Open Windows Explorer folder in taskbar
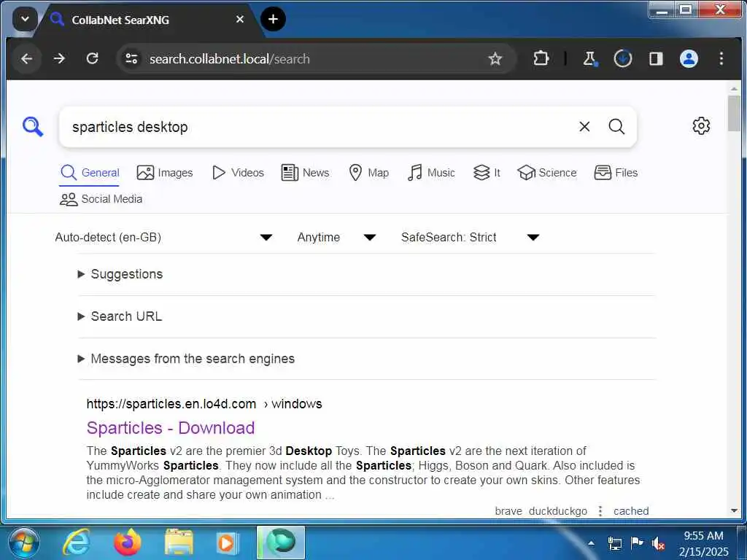The image size is (747, 560). (x=179, y=542)
